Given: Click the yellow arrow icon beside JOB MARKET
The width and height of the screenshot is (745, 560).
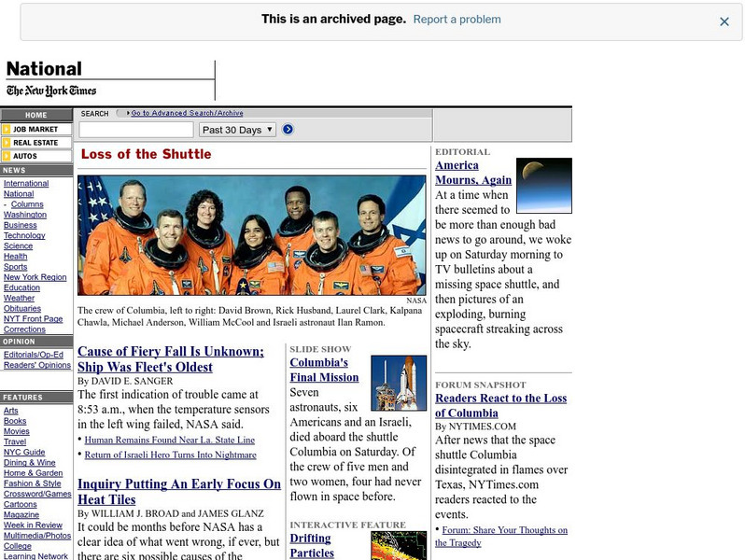Looking at the screenshot, I should (7, 129).
